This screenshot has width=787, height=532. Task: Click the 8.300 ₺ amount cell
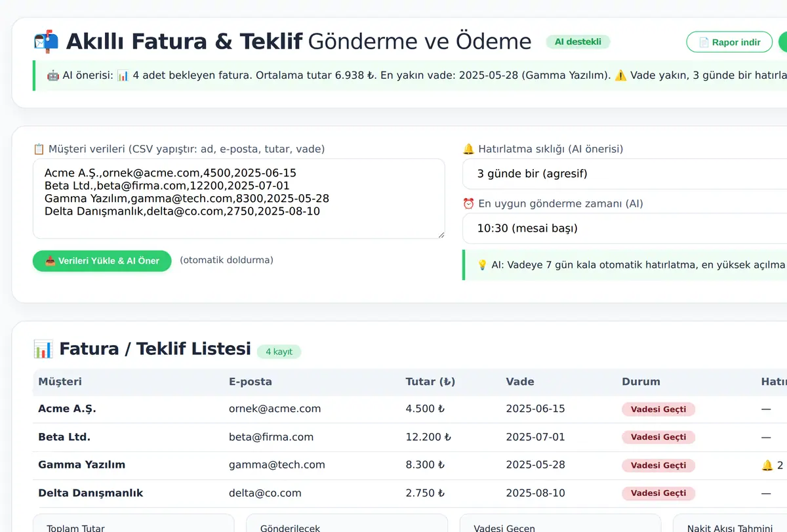(425, 465)
